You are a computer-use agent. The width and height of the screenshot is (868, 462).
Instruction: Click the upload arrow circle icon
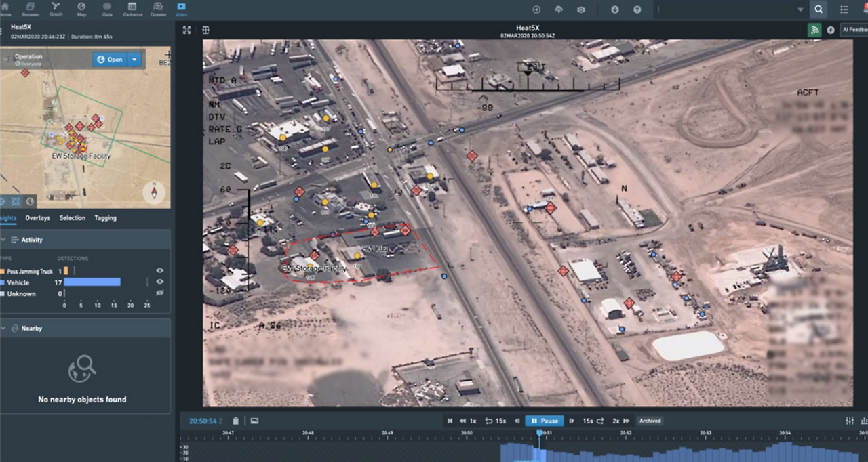tap(637, 9)
